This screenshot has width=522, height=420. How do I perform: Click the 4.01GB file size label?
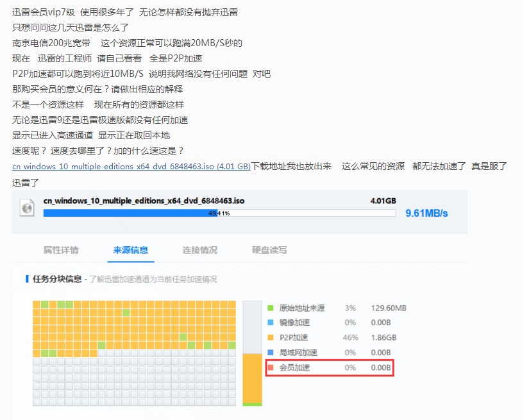383,201
